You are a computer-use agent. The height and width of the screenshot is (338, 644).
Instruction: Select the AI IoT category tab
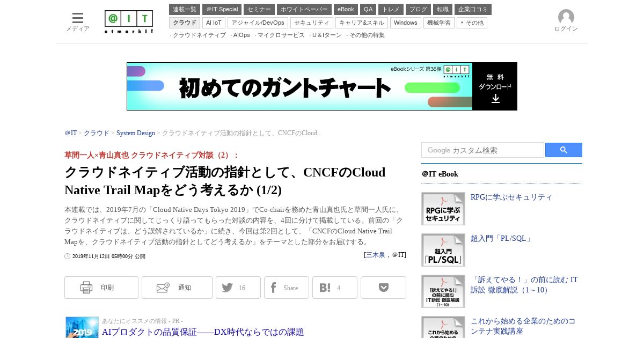pyautogui.click(x=214, y=23)
